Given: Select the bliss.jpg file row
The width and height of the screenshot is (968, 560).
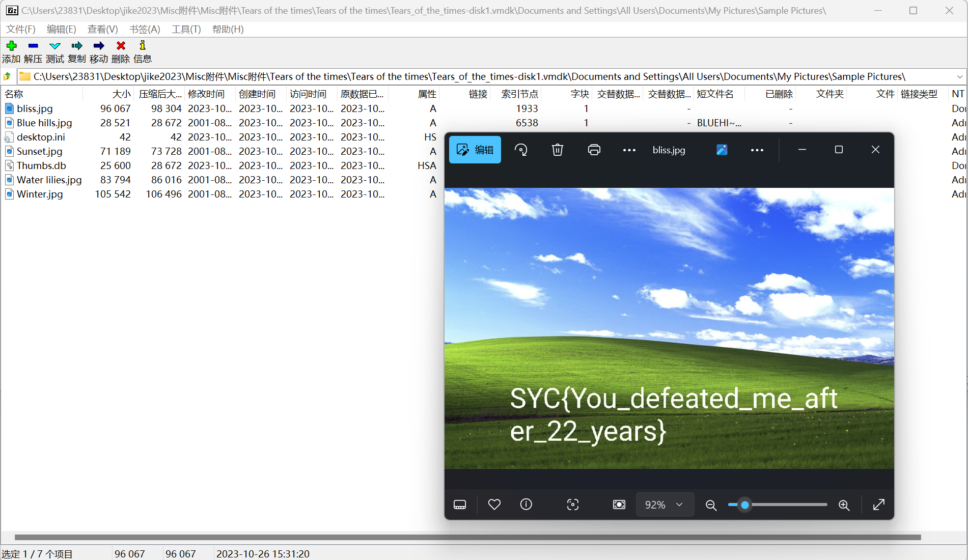Looking at the screenshot, I should (x=484, y=108).
